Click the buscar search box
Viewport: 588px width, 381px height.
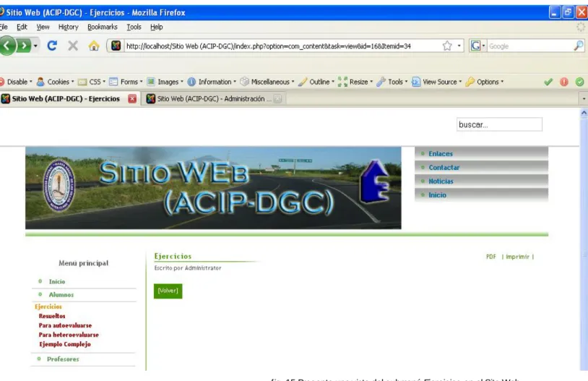click(499, 124)
